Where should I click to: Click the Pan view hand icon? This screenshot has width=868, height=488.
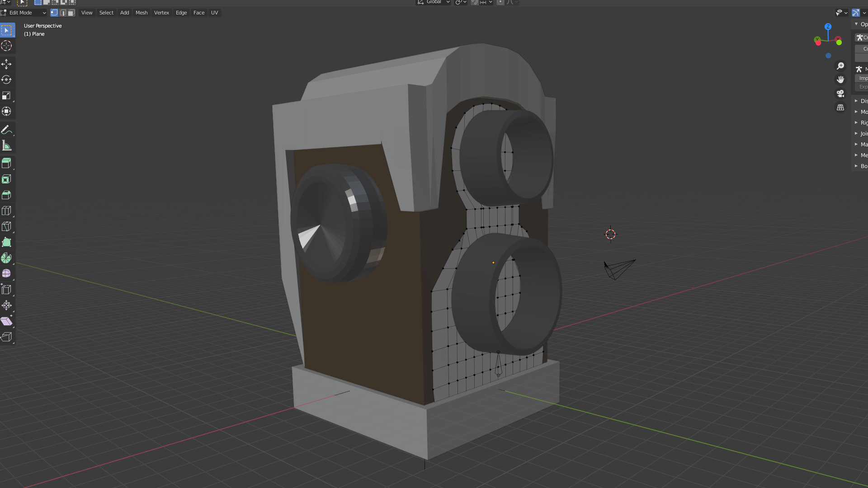(x=840, y=80)
